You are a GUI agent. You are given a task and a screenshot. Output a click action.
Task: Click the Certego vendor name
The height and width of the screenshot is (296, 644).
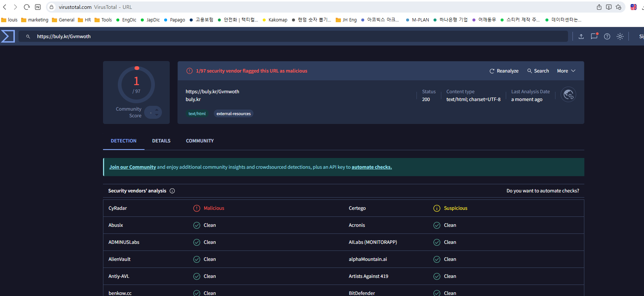357,208
